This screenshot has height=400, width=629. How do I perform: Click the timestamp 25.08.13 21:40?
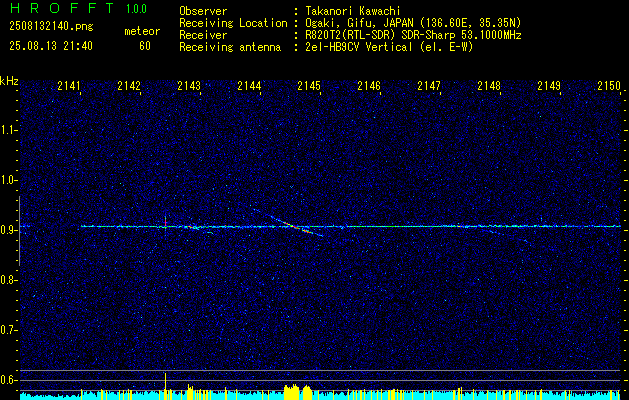(51, 46)
